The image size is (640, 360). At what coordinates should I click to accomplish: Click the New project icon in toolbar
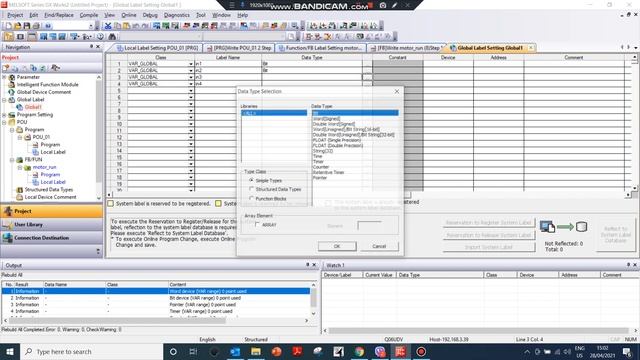pos(8,26)
